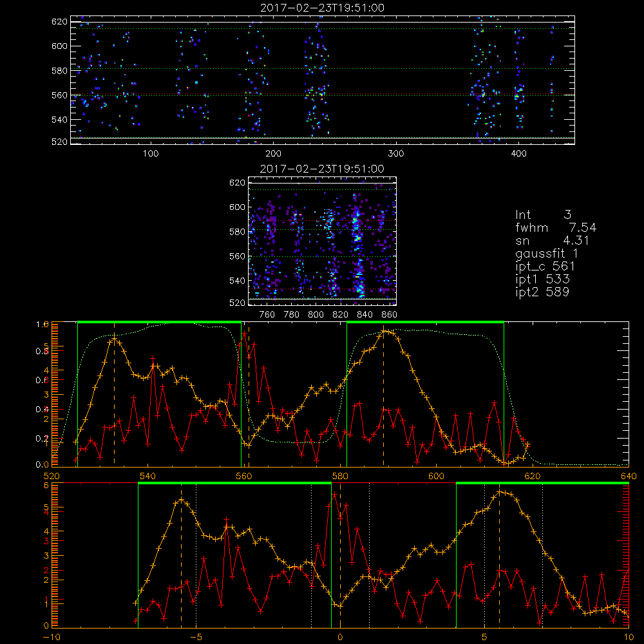Click the red peak near 560 in profile plot
Viewport: 644px width, 644px height.
[x=244, y=333]
